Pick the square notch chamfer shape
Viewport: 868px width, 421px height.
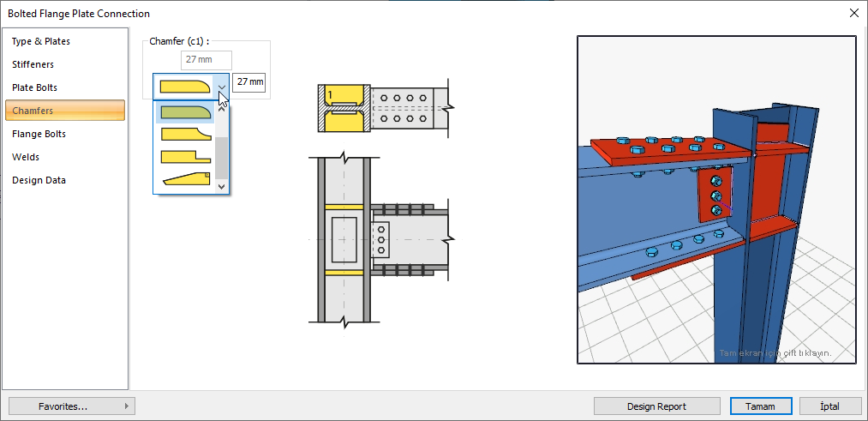point(184,156)
